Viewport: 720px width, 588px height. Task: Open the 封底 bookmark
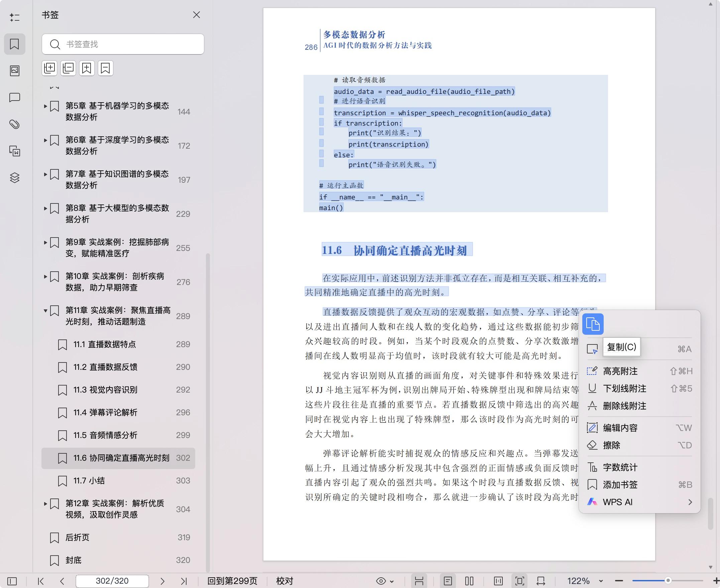[x=118, y=560]
